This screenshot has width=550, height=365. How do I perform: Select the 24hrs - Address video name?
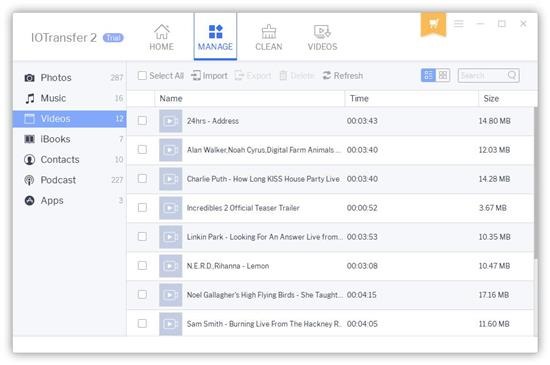point(213,121)
